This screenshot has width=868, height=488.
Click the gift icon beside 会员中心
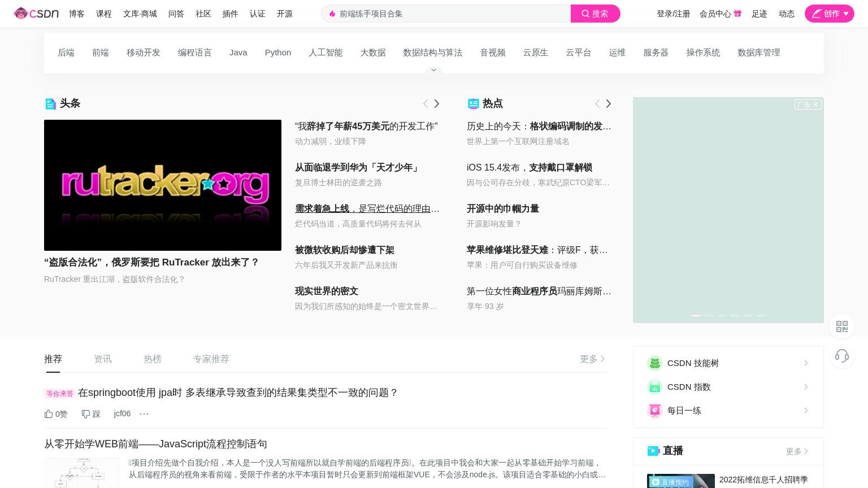click(x=737, y=13)
